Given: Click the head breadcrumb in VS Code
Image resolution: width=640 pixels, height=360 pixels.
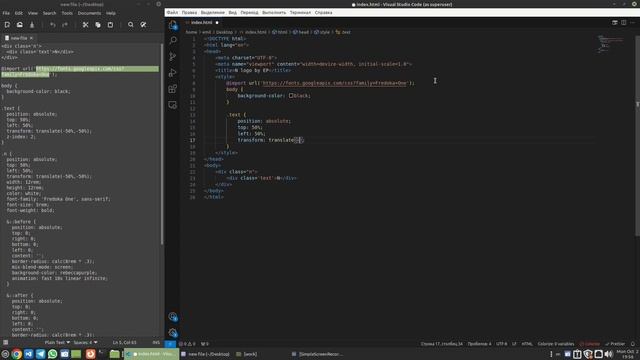Looking at the screenshot, I should tap(301, 32).
